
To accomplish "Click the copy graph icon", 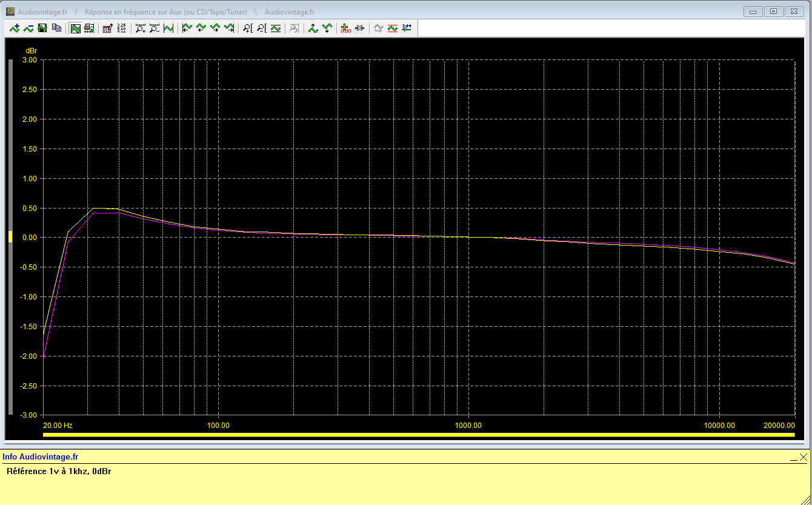I will tap(56, 28).
